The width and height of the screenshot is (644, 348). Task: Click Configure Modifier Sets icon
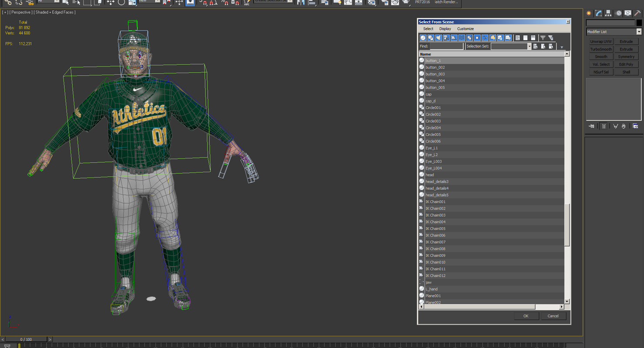coord(635,126)
